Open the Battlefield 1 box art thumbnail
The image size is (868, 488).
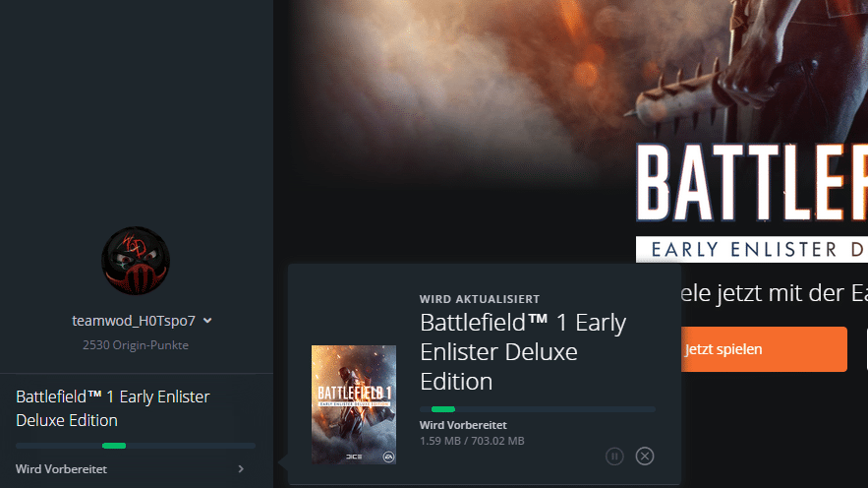(x=354, y=404)
